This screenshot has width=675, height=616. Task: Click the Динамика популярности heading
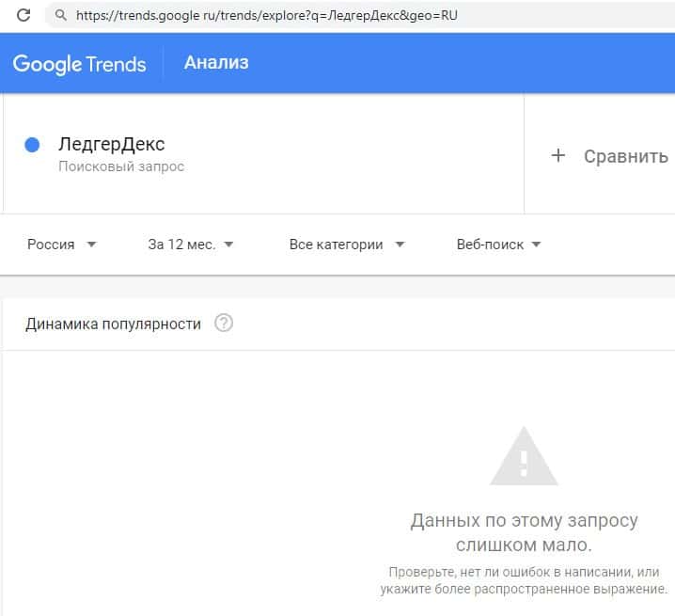(x=114, y=324)
